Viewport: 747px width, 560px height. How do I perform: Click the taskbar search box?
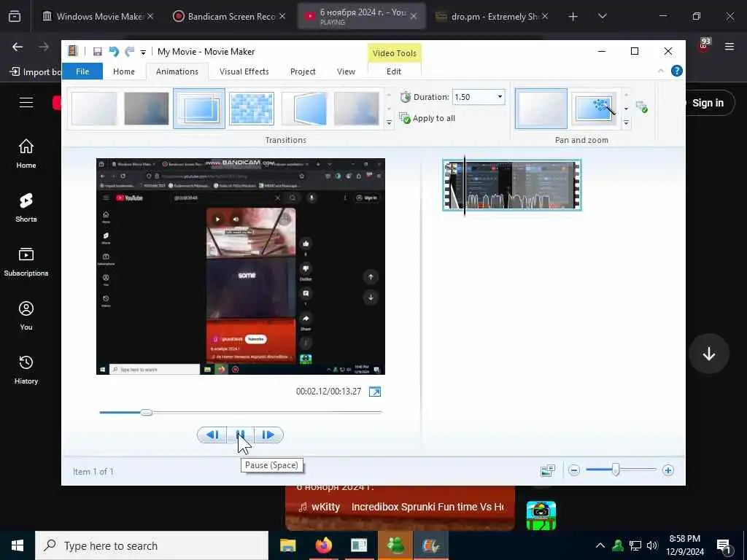[x=152, y=545]
